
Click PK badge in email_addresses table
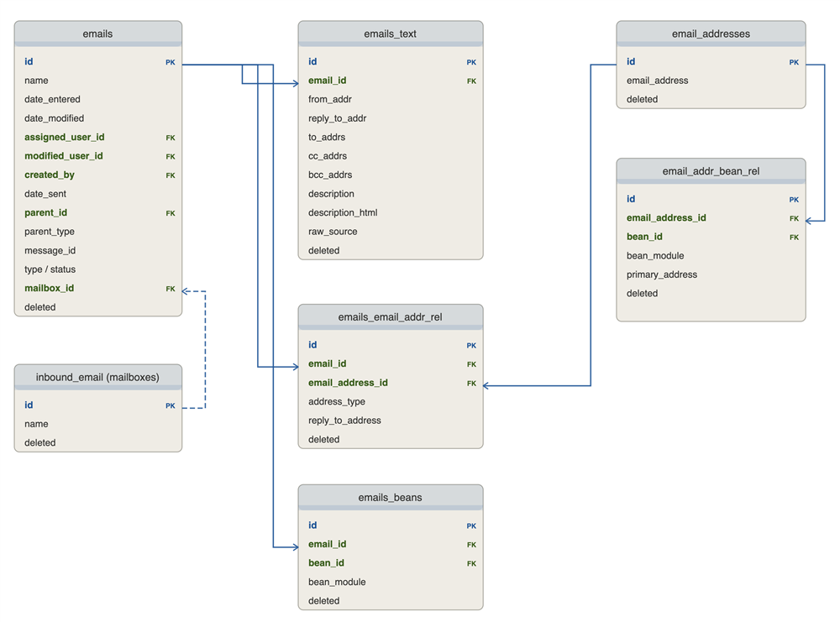pos(794,62)
